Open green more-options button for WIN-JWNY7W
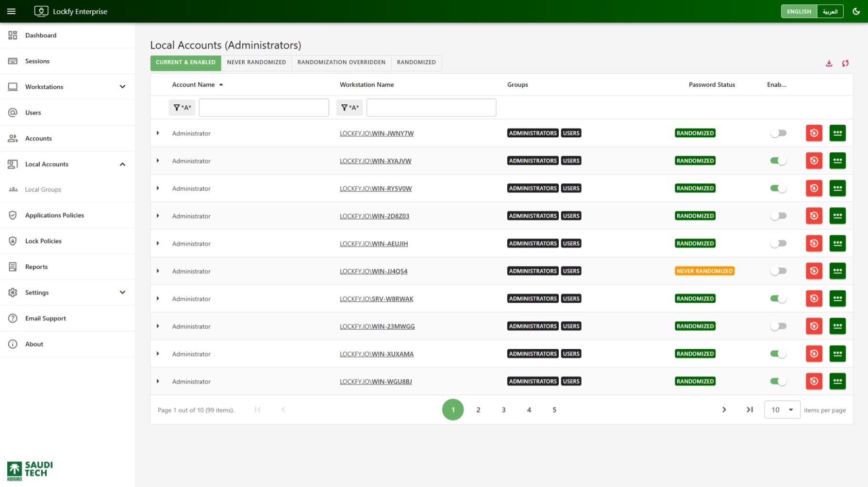This screenshot has height=487, width=868. (x=837, y=133)
